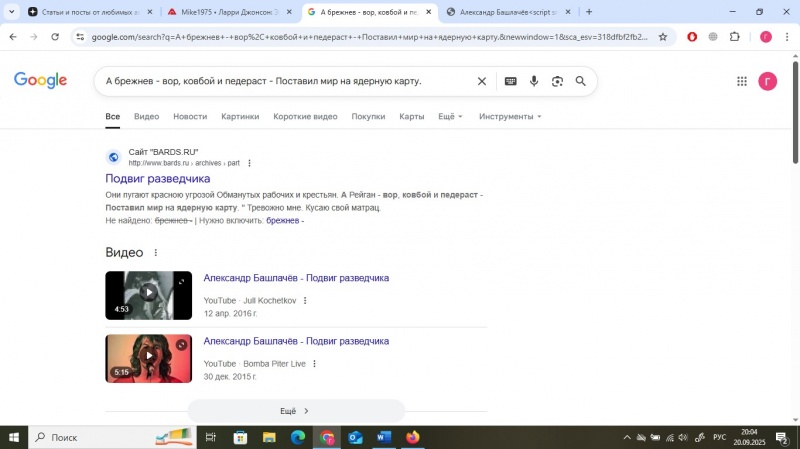Clear the search box text
Viewport: 800px width, 449px height.
[482, 81]
